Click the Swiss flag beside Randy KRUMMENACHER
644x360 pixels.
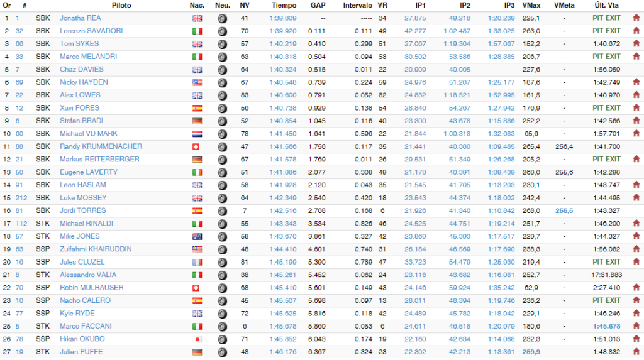196,147
